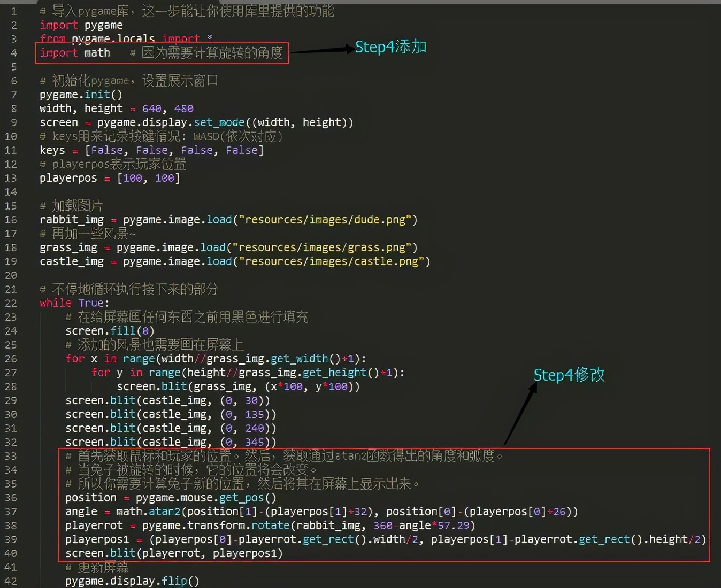Select the pygame.init() call
The width and height of the screenshot is (721, 588).
[x=80, y=94]
